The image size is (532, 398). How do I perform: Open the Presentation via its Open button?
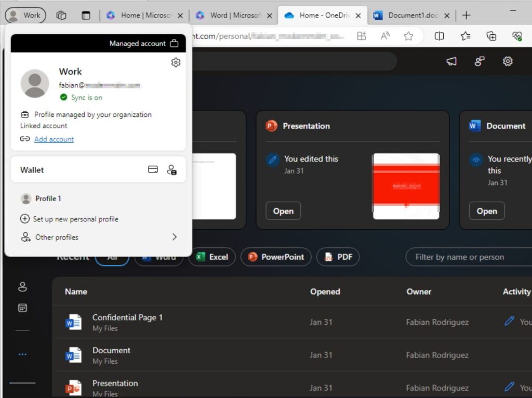coord(283,211)
